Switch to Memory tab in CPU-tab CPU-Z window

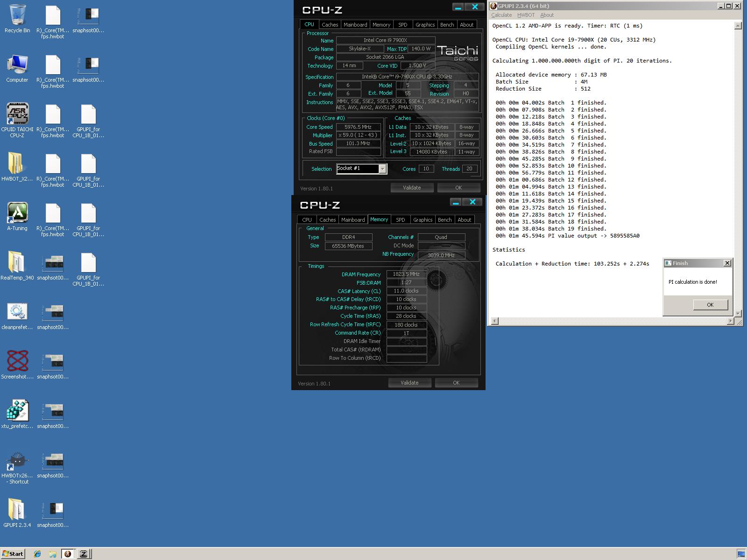click(x=381, y=25)
